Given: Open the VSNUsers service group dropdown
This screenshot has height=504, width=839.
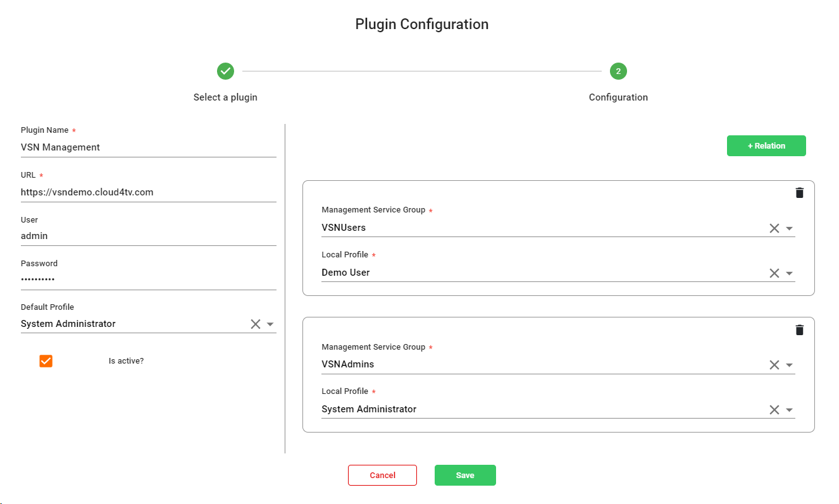Looking at the screenshot, I should (x=789, y=228).
